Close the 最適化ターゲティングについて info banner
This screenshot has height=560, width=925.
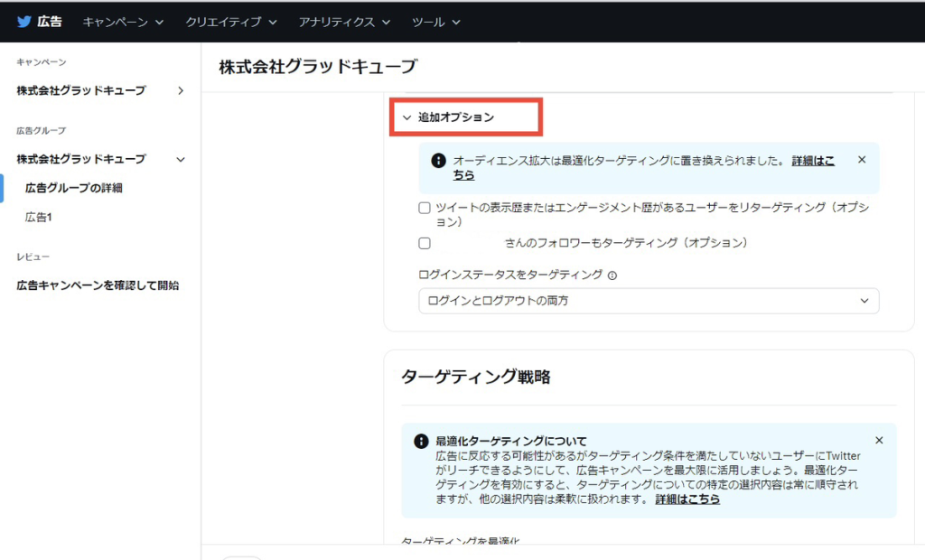coord(879,440)
